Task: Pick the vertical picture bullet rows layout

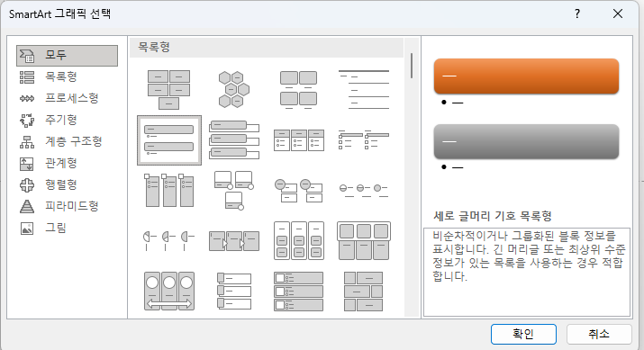Action: point(299,292)
